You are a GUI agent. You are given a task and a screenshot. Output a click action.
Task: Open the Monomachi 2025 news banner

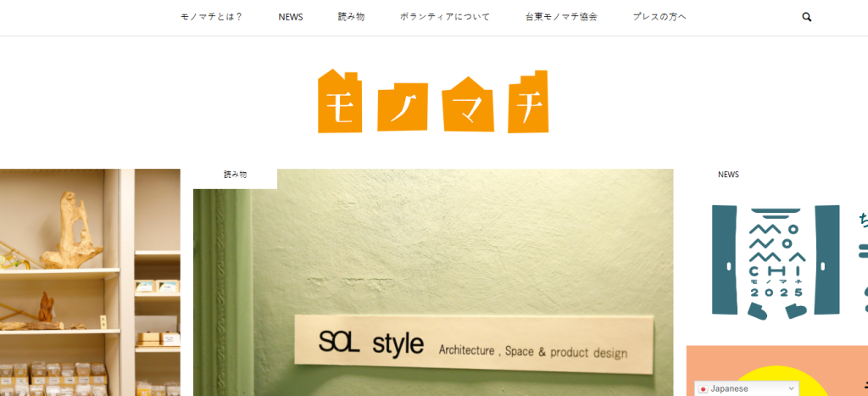(x=776, y=259)
